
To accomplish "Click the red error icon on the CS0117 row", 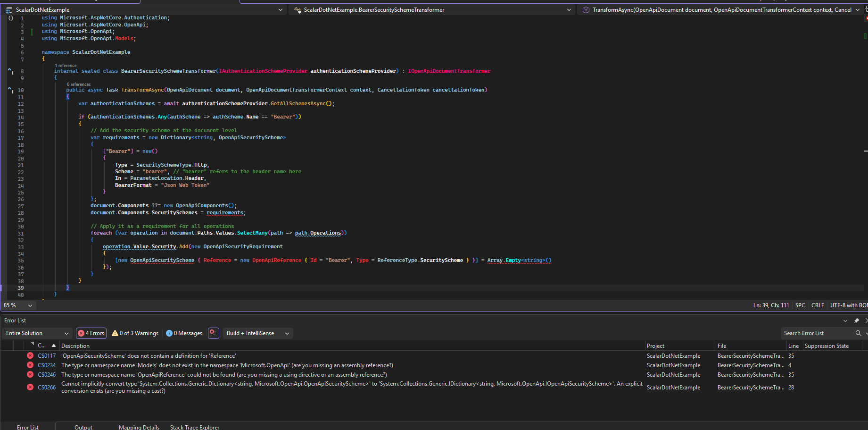I will (x=31, y=356).
